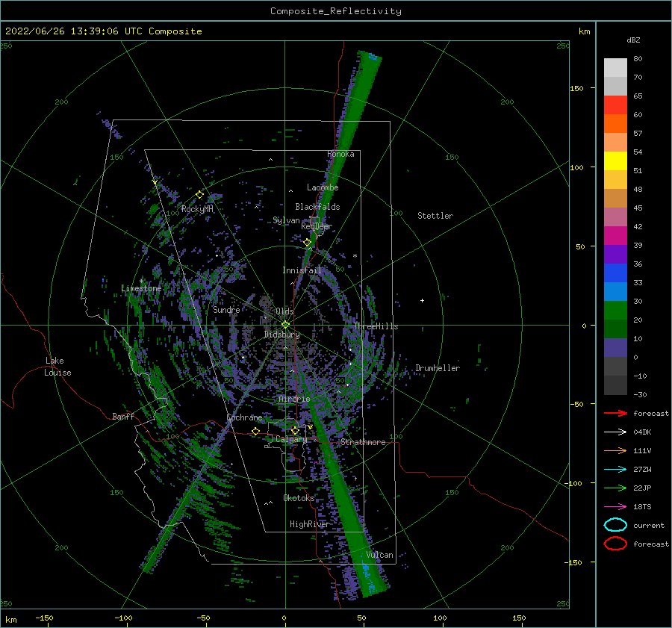The height and width of the screenshot is (628, 672).
Task: Click the green 22JP arrow icon
Action: tap(615, 488)
